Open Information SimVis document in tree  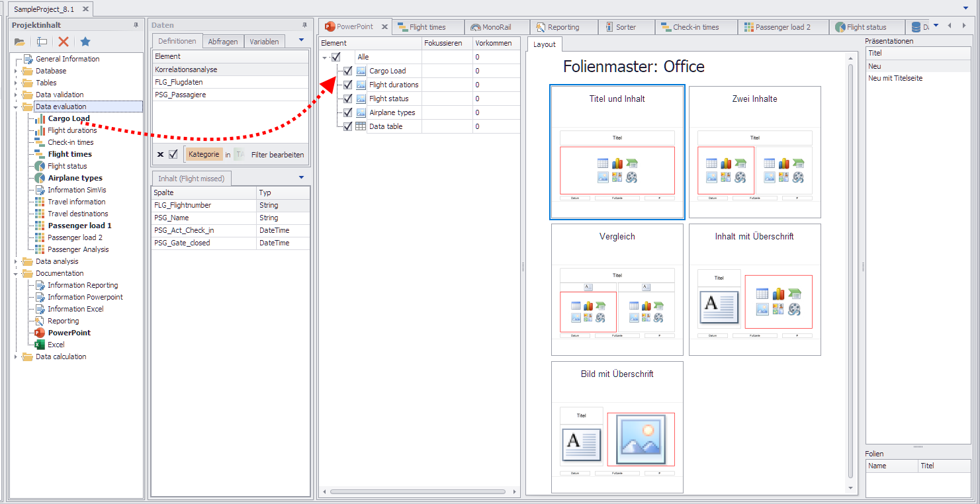77,190
